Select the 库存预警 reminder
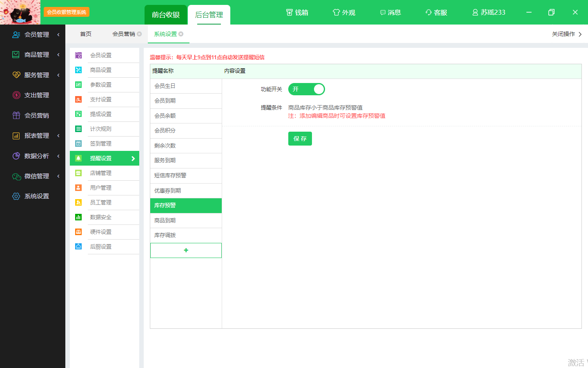 point(186,206)
